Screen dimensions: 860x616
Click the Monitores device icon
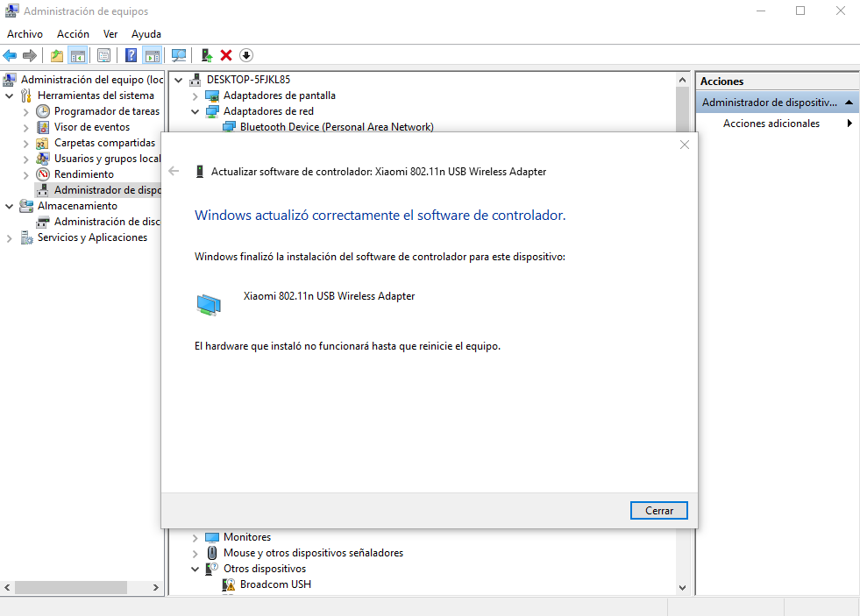pyautogui.click(x=211, y=537)
